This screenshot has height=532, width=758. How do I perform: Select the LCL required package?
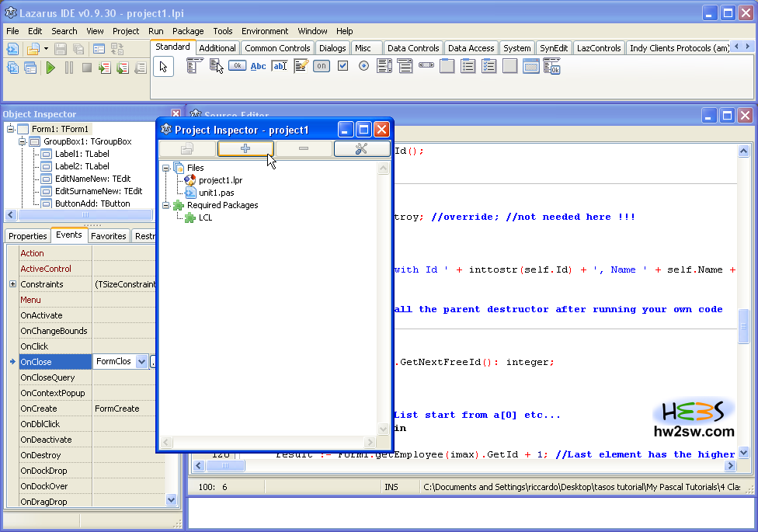[206, 217]
